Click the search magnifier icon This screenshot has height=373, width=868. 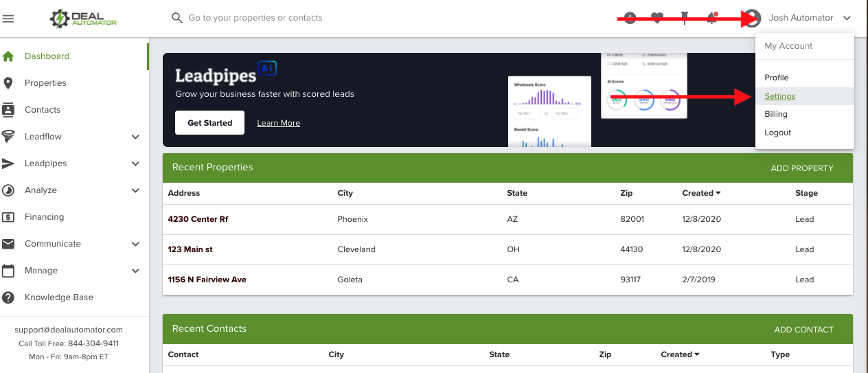[x=177, y=18]
